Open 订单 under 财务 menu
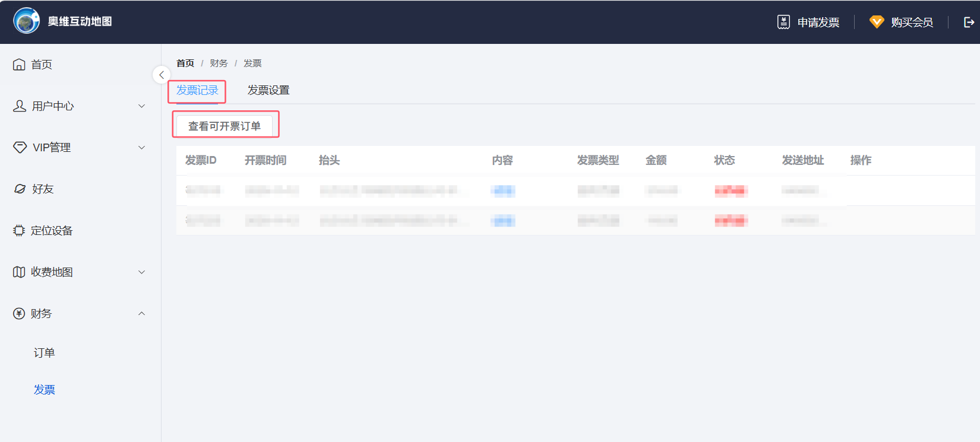Screen dimensions: 980x442 (x=44, y=353)
